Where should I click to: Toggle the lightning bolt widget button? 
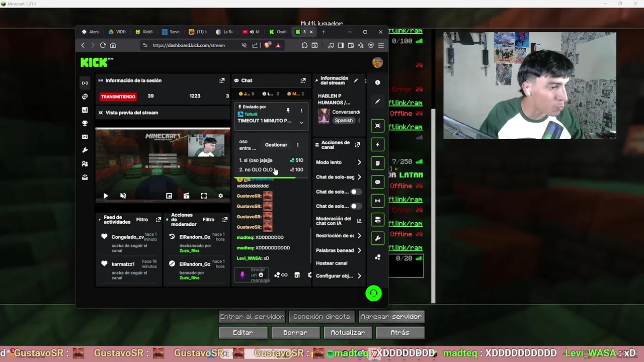click(x=378, y=145)
